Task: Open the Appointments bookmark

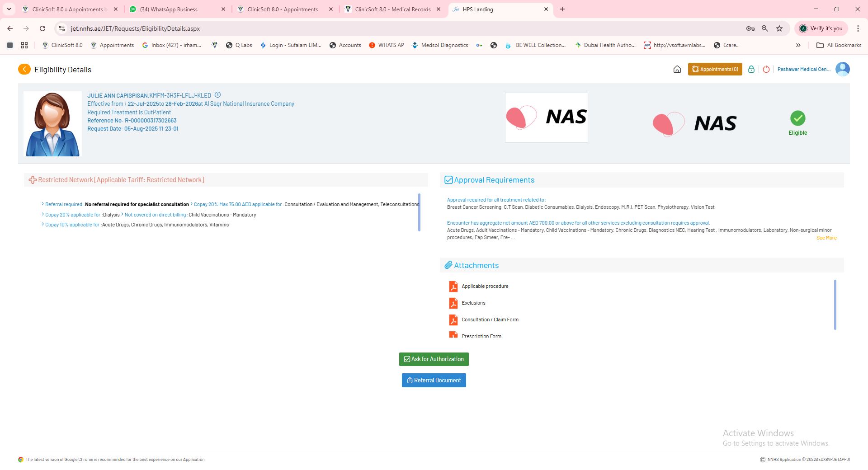Action: [112, 45]
